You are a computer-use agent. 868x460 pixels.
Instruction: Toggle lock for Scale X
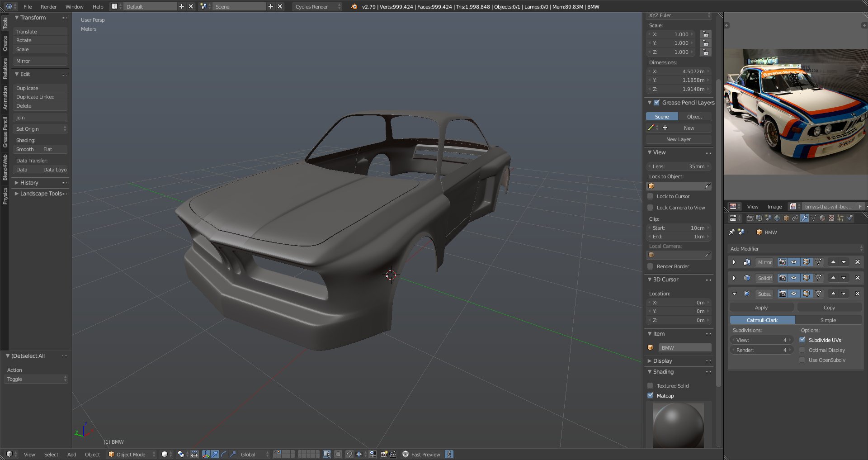click(705, 34)
